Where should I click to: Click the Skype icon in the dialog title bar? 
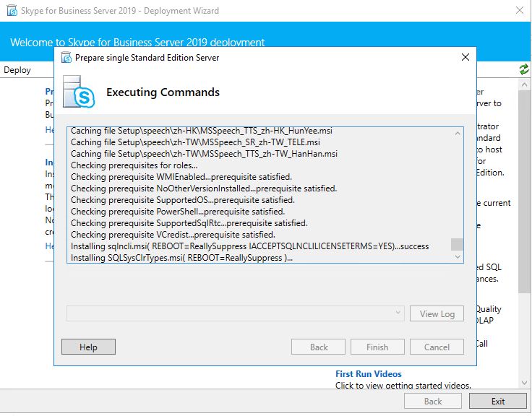[x=66, y=58]
